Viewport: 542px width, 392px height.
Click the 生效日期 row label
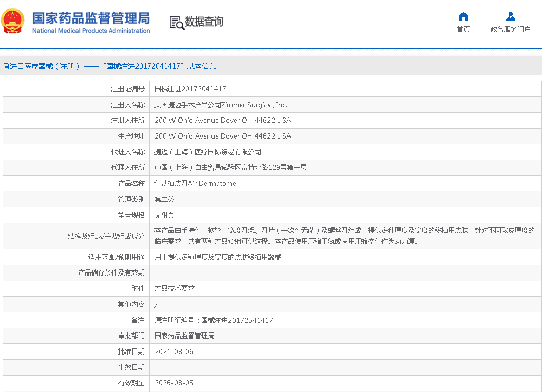(131, 367)
